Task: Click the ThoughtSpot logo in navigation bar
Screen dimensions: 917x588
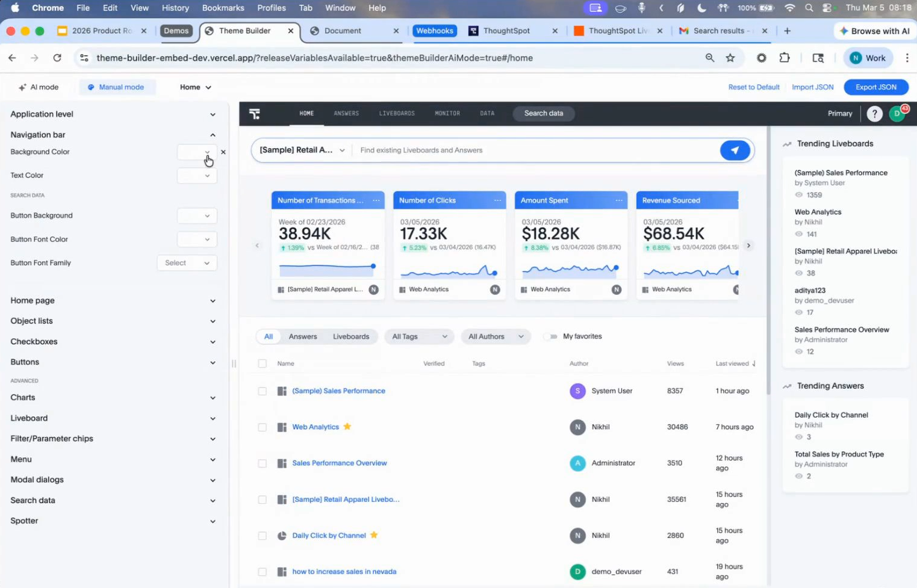Action: pos(255,114)
